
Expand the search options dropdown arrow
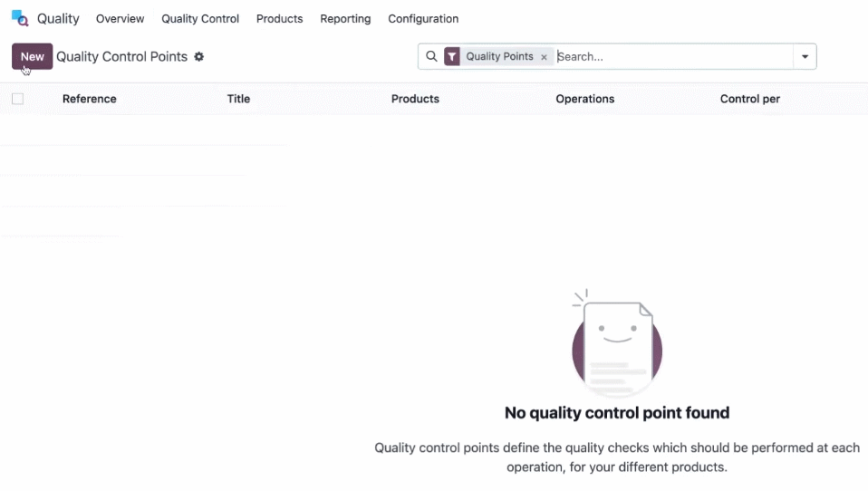coord(805,56)
